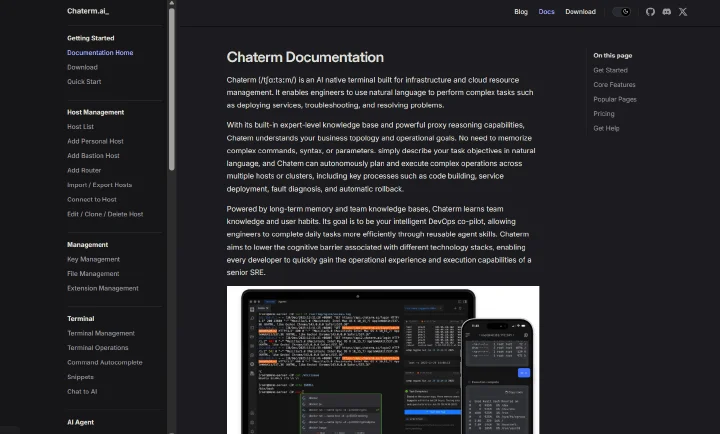Click the sidebar scrollbar thumb
The width and height of the screenshot is (720, 434).
coord(172,90)
